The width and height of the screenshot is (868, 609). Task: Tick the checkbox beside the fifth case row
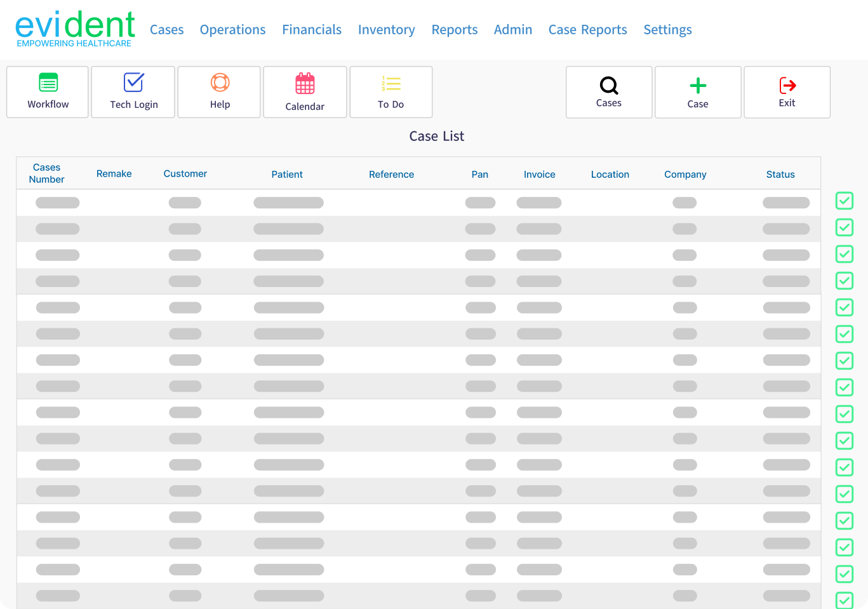click(x=845, y=307)
